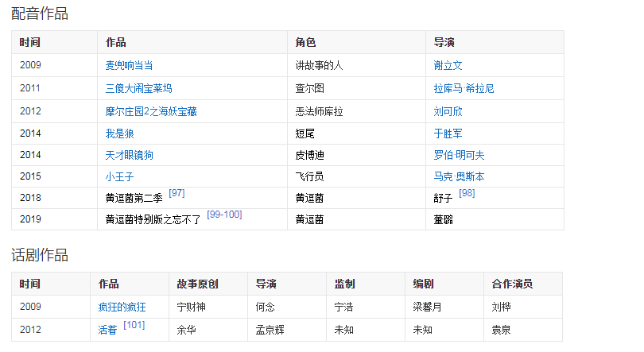Open the 天才眼镜狗 link

[129, 155]
